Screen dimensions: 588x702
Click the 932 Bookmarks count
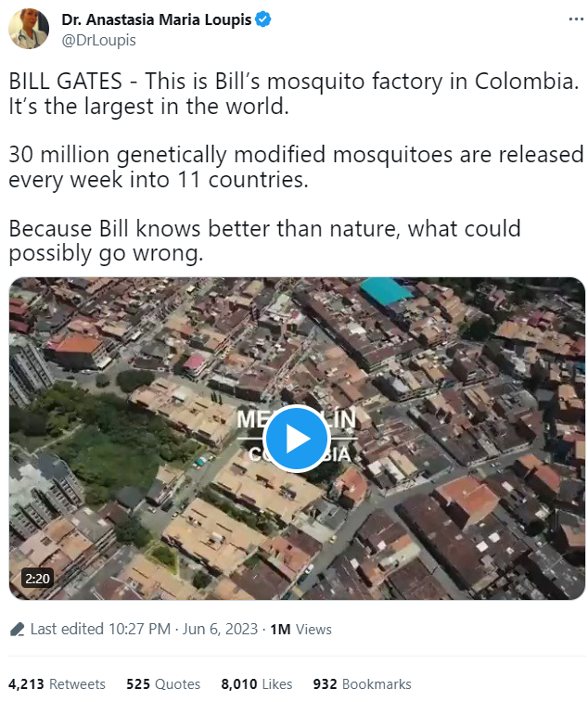[x=362, y=684]
